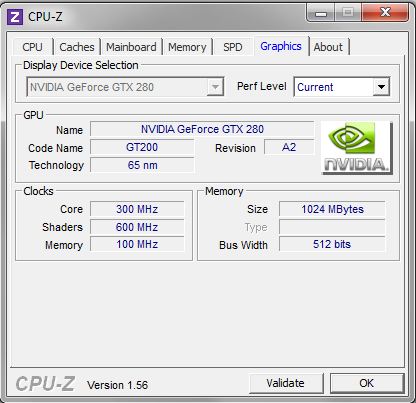
Task: Click the Validate button
Action: pyautogui.click(x=286, y=383)
